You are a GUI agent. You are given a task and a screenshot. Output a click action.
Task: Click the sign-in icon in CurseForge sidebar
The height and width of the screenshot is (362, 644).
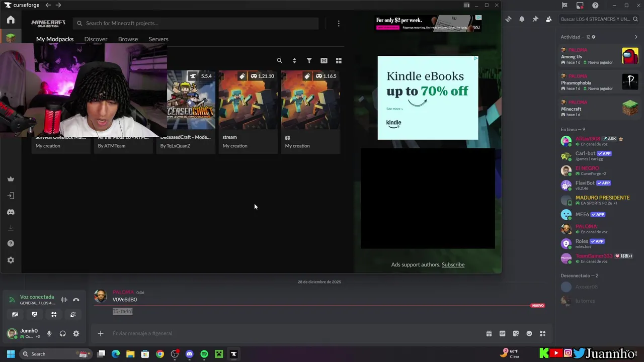(x=11, y=196)
